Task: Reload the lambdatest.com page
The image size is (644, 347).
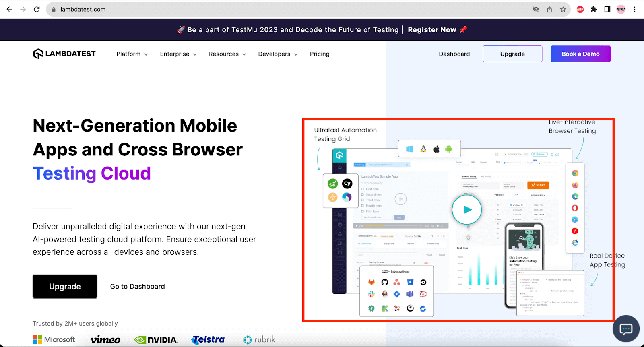Action: point(37,9)
